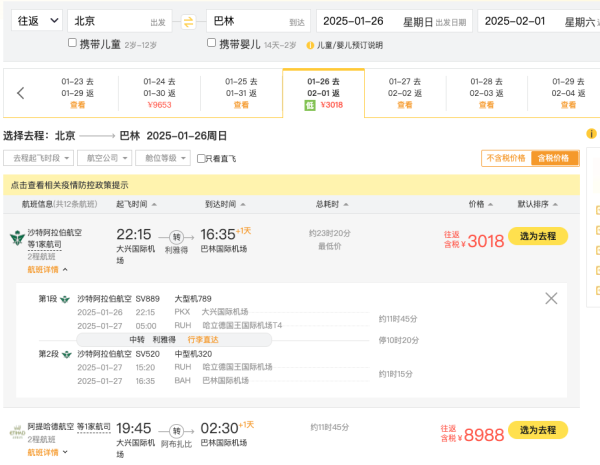Select the 01-25 去 01-31 返 date tab

[241, 93]
